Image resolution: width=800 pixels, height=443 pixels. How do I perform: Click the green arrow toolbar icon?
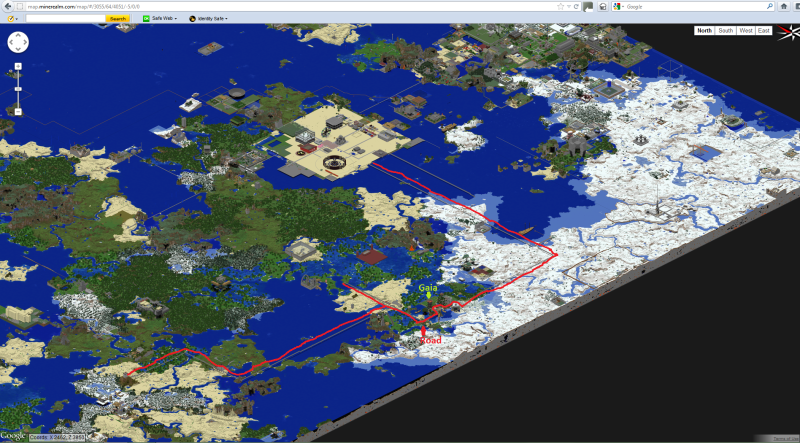click(588, 7)
